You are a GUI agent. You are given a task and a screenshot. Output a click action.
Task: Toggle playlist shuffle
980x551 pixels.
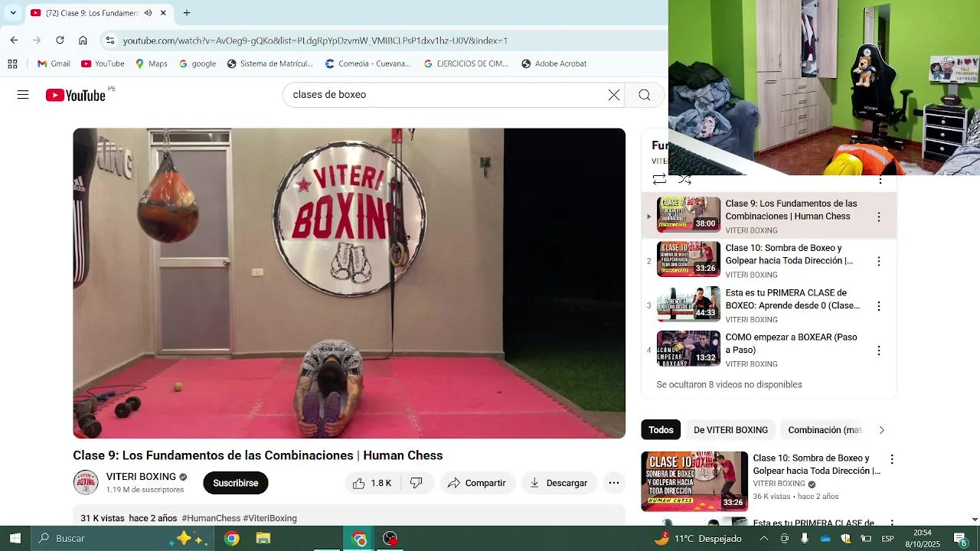coord(685,180)
